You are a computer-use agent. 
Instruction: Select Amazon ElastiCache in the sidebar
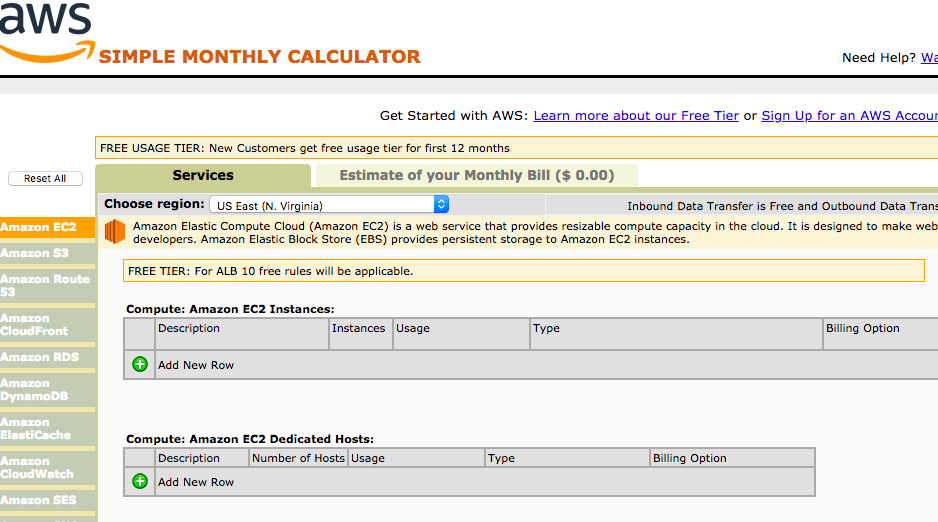[x=47, y=429]
